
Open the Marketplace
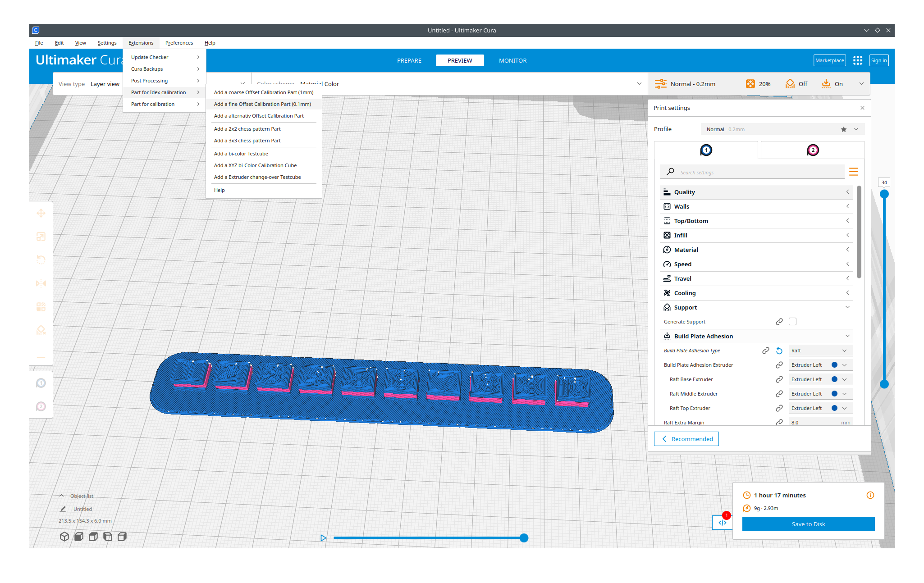point(829,60)
